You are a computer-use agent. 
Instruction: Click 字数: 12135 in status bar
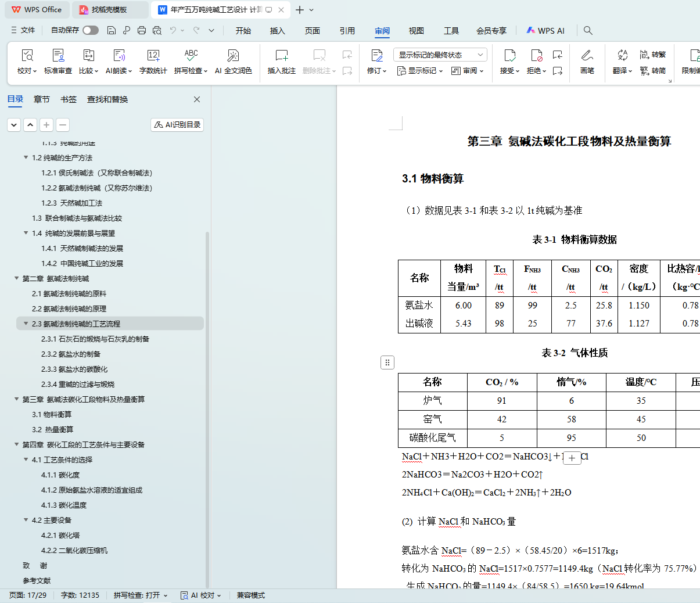click(80, 595)
